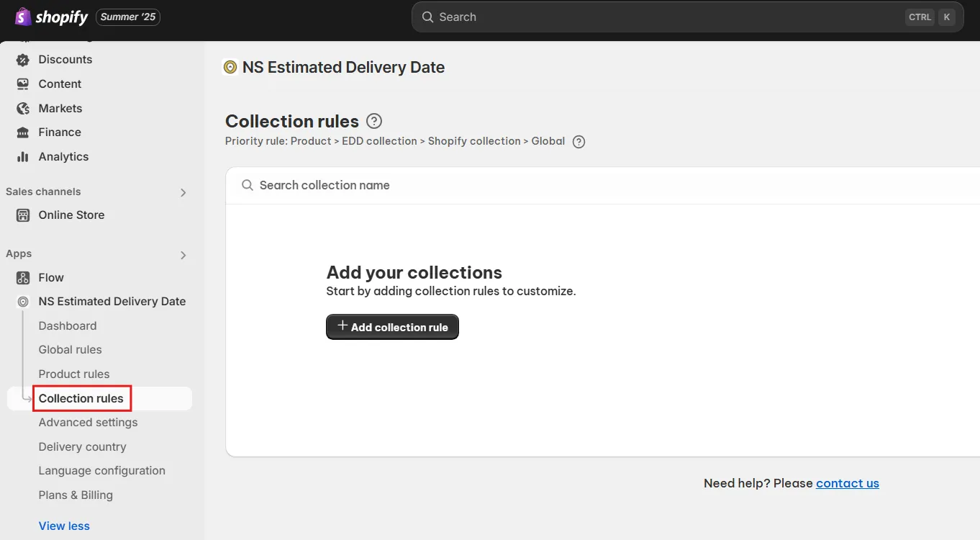The height and width of the screenshot is (540, 980).
Task: Follow the contact us link
Action: (x=848, y=484)
